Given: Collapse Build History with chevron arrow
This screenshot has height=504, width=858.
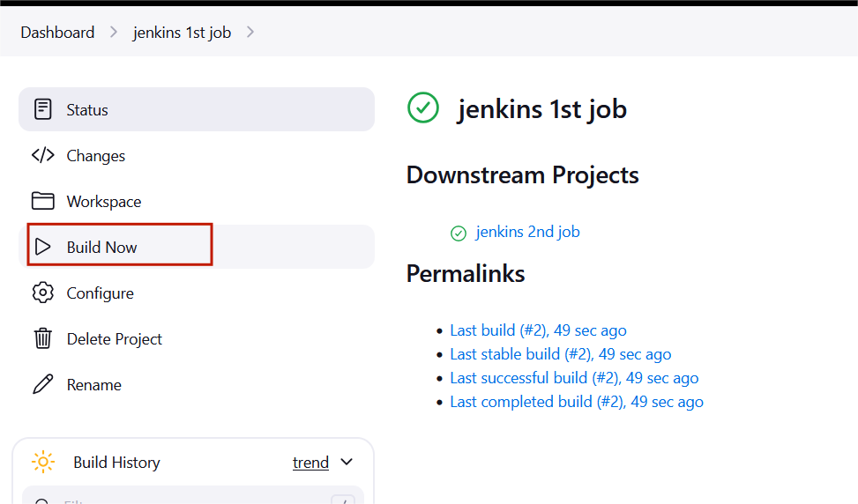Looking at the screenshot, I should [347, 462].
